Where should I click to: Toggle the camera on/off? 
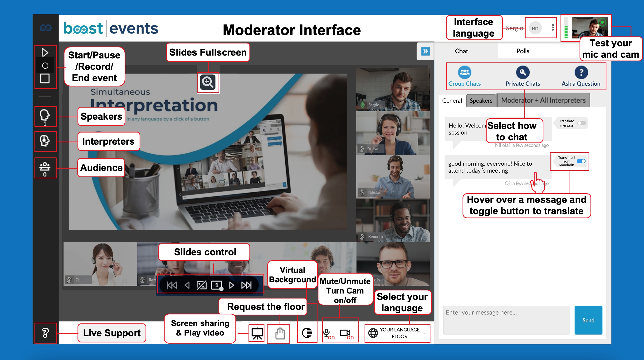click(345, 333)
